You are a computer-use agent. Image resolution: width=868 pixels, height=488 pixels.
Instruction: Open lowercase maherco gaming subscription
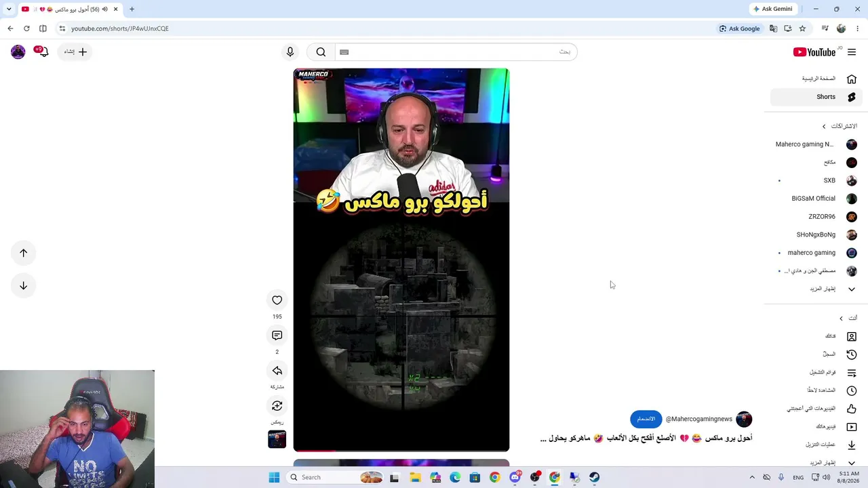(816, 253)
